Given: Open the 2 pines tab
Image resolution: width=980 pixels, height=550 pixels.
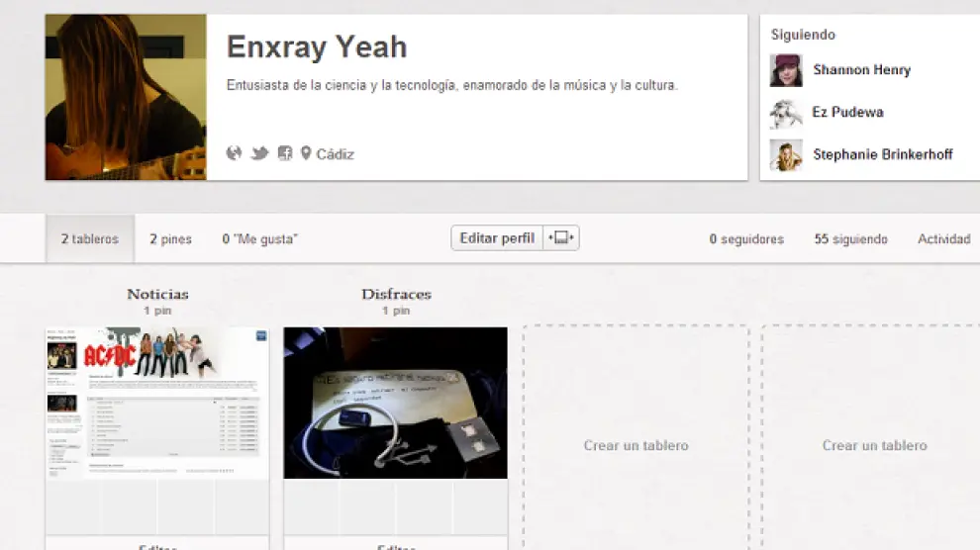Looking at the screenshot, I should click(170, 239).
